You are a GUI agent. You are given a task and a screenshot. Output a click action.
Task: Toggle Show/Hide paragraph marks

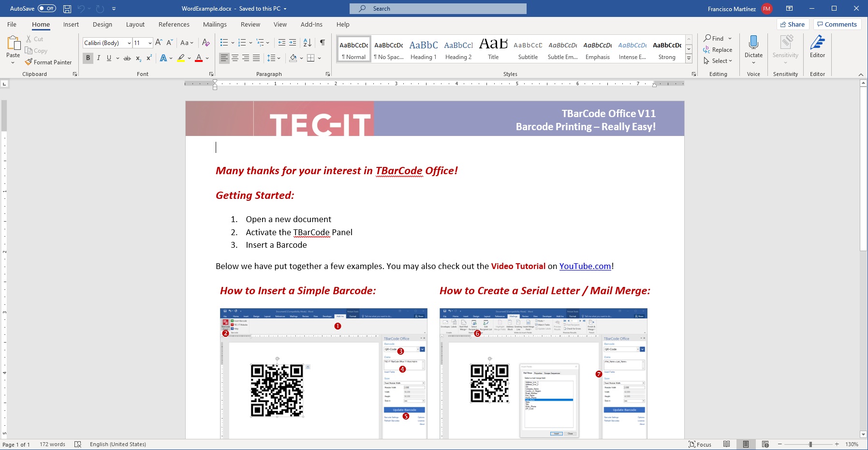click(x=322, y=43)
